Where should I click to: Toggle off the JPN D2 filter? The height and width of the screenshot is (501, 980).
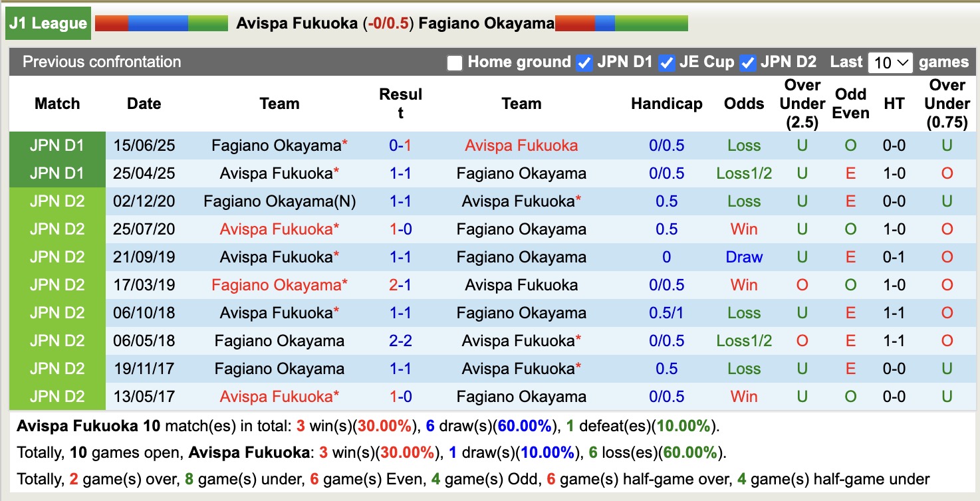click(747, 63)
